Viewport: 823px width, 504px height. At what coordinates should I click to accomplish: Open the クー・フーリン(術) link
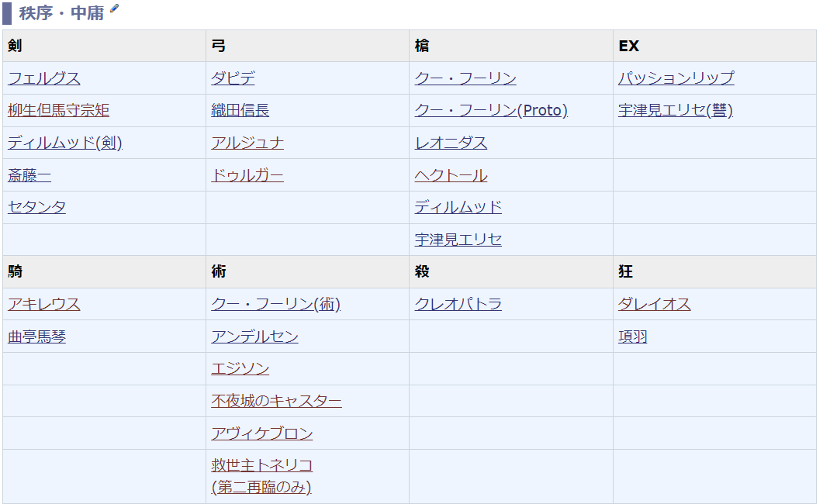275,305
